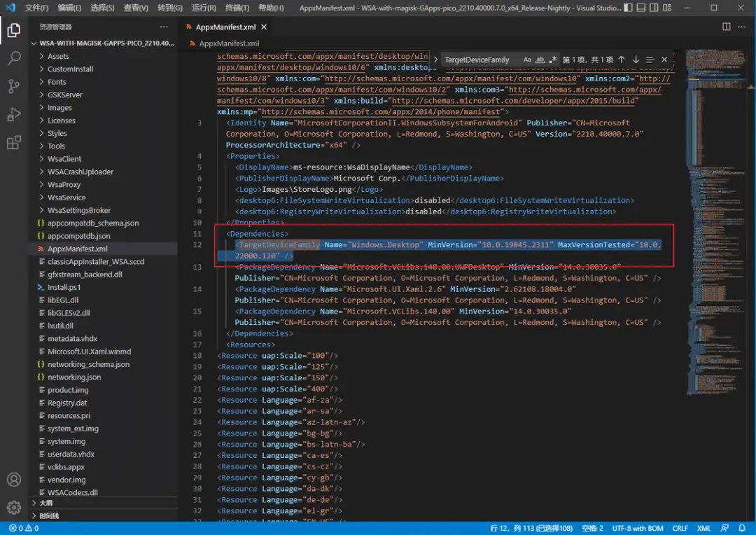This screenshot has height=535, width=756.
Task: Enable regular expression search in find widget
Action: pyautogui.click(x=553, y=60)
